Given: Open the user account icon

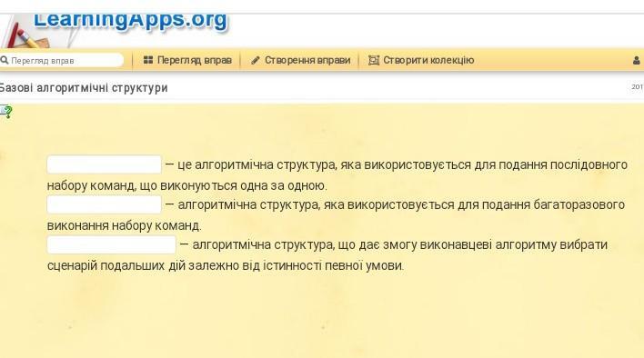Looking at the screenshot, I should 637,61.
